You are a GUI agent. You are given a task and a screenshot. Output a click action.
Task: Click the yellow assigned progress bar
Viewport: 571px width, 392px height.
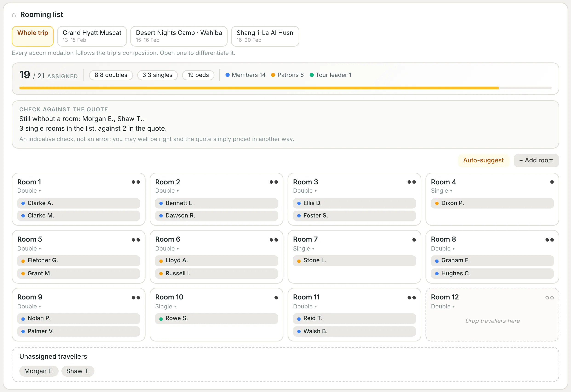pyautogui.click(x=259, y=88)
